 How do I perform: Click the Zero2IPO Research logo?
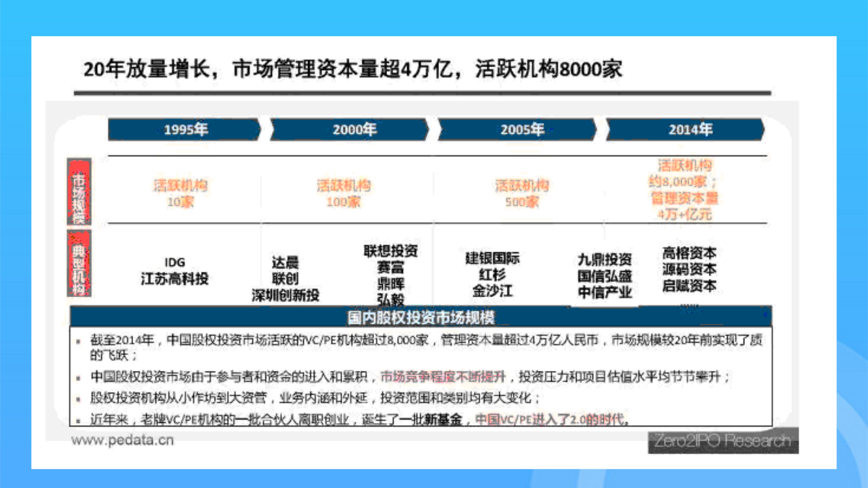[723, 440]
